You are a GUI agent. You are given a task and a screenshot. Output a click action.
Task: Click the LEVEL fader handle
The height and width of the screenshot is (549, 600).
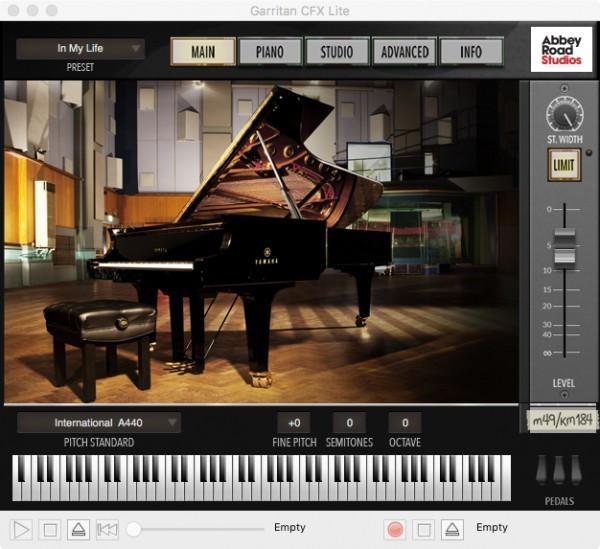pyautogui.click(x=565, y=246)
